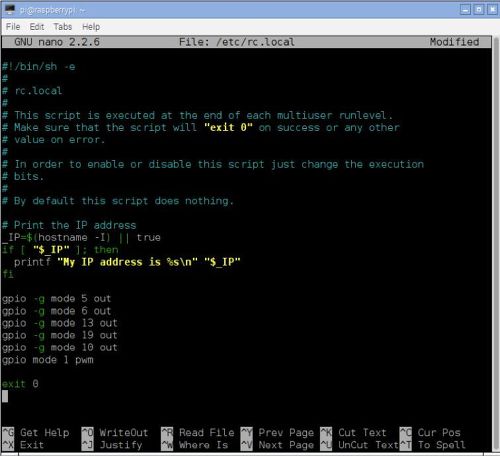Viewport: 500px width, 456px height.
Task: Open the Edit menu
Action: click(37, 27)
